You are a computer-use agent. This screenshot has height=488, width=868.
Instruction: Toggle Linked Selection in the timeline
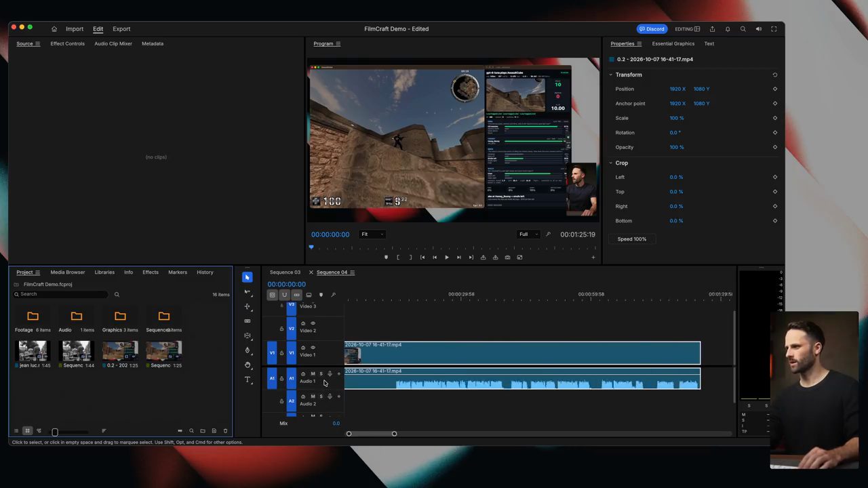tap(296, 295)
